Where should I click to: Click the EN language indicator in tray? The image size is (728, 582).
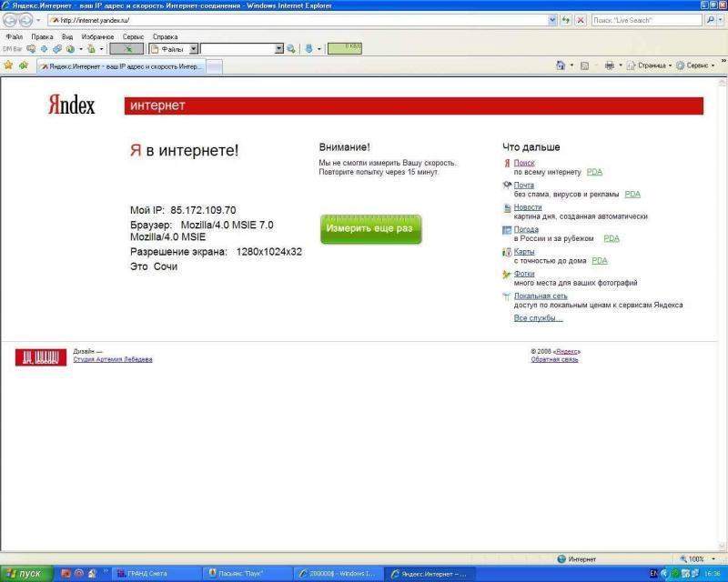point(653,574)
